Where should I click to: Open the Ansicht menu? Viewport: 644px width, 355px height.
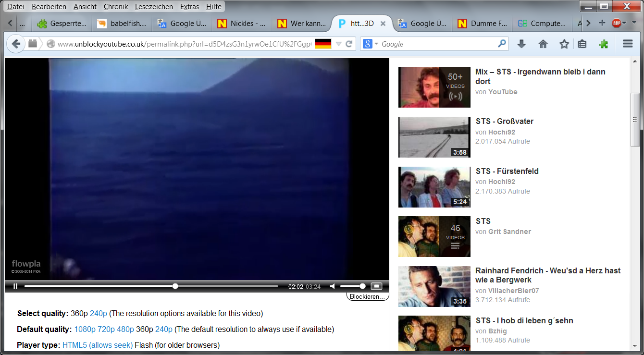85,7
